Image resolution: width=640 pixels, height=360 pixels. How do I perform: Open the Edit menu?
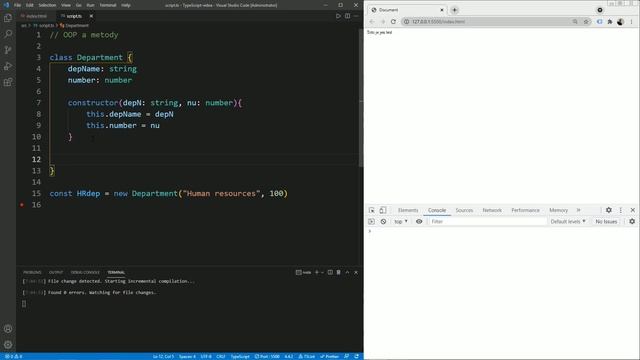(x=29, y=5)
